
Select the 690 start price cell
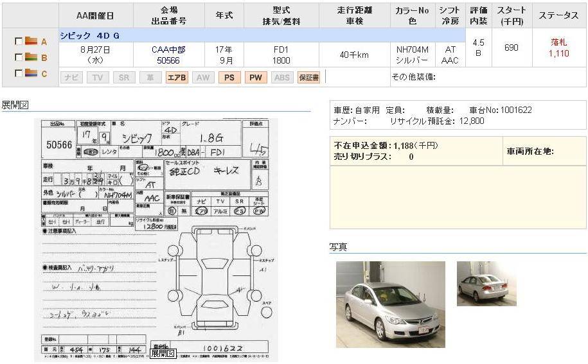tap(512, 48)
